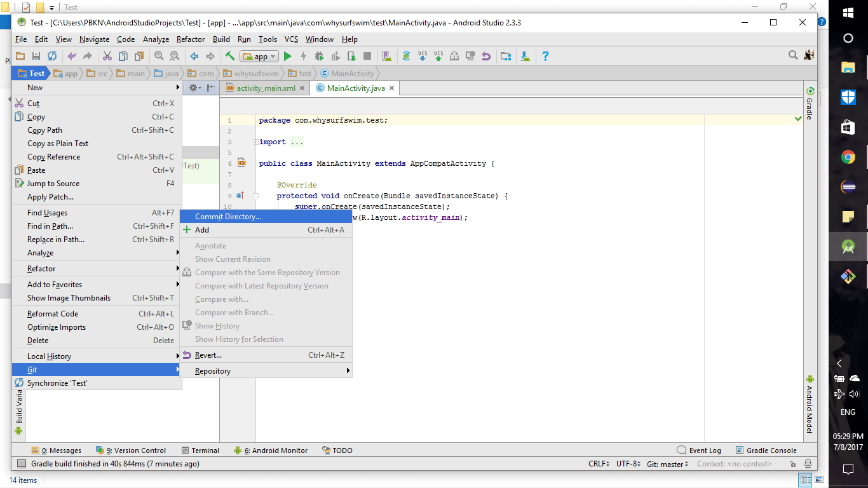Open the Terminal tool window
Image resolution: width=868 pixels, height=488 pixels.
pyautogui.click(x=200, y=451)
